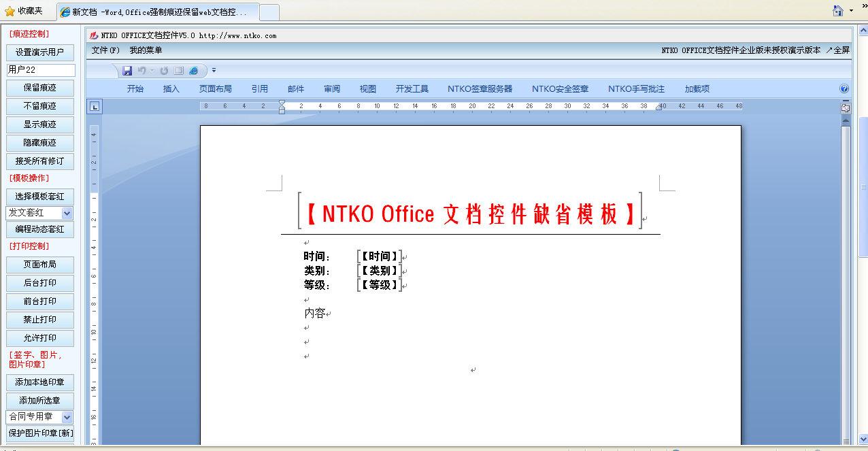Click the Favorites star icon
The image size is (868, 451).
coord(10,11)
